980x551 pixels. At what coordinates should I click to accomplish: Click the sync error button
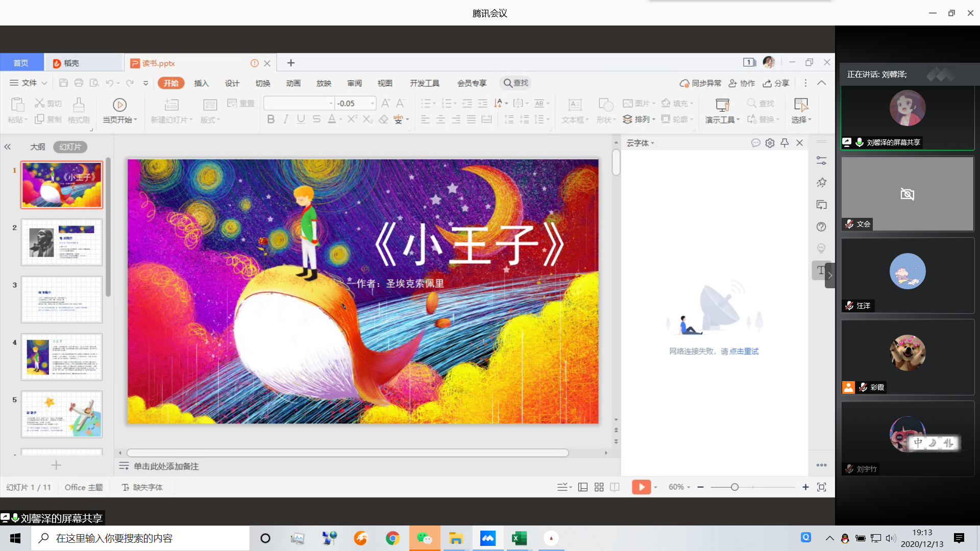coord(700,83)
